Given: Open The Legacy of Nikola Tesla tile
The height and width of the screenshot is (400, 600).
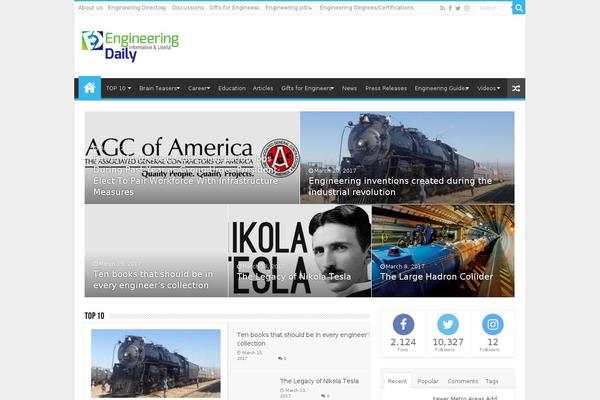Looking at the screenshot, I should pos(300,251).
